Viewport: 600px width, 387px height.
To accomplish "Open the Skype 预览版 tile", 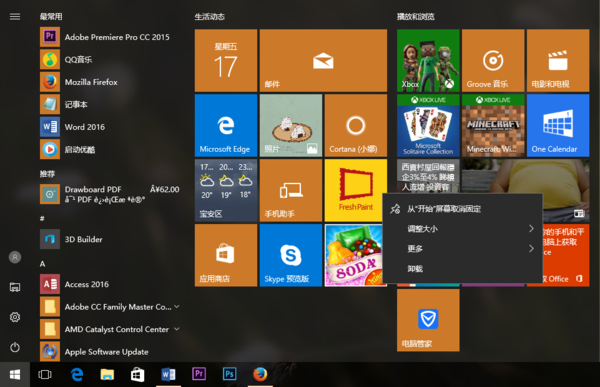I will tap(291, 255).
